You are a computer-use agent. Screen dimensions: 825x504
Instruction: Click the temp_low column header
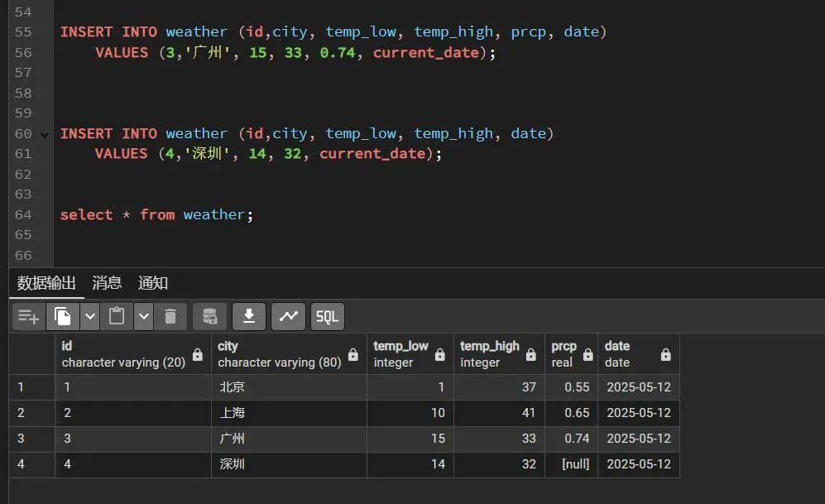pyautogui.click(x=410, y=354)
